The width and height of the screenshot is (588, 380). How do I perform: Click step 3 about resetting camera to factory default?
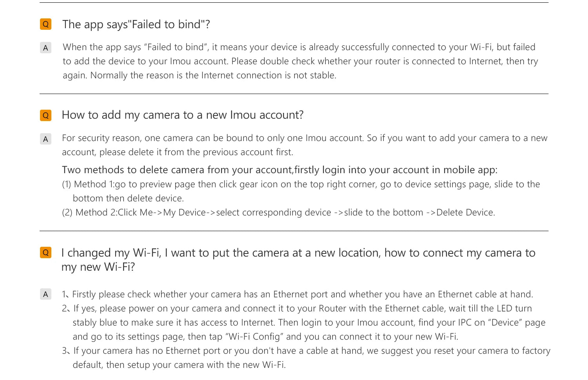point(306,358)
